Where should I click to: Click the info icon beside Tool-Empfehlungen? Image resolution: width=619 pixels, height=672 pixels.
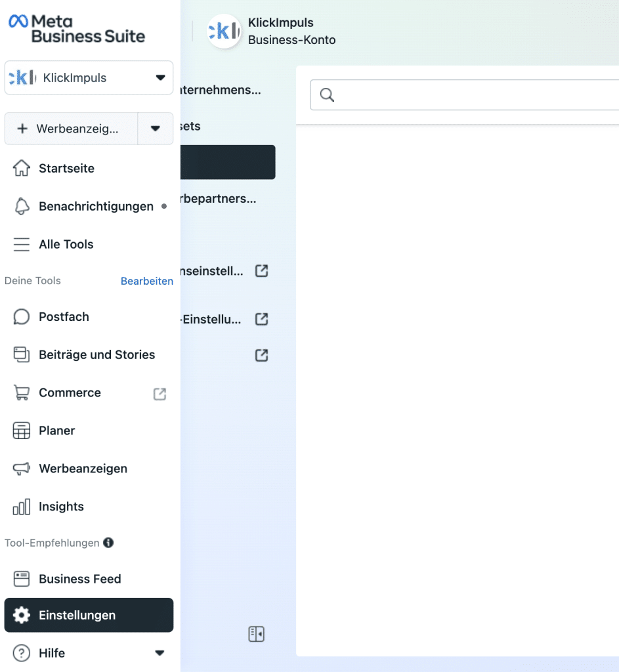pos(108,543)
